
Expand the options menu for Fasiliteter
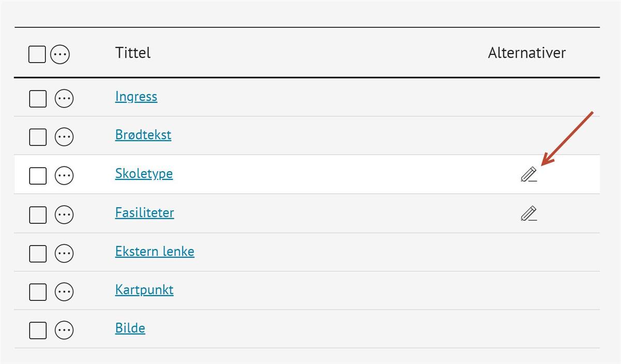64,214
